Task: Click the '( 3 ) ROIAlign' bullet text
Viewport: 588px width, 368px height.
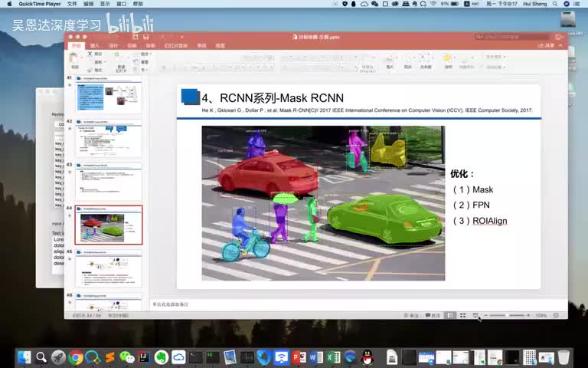Action: point(480,221)
